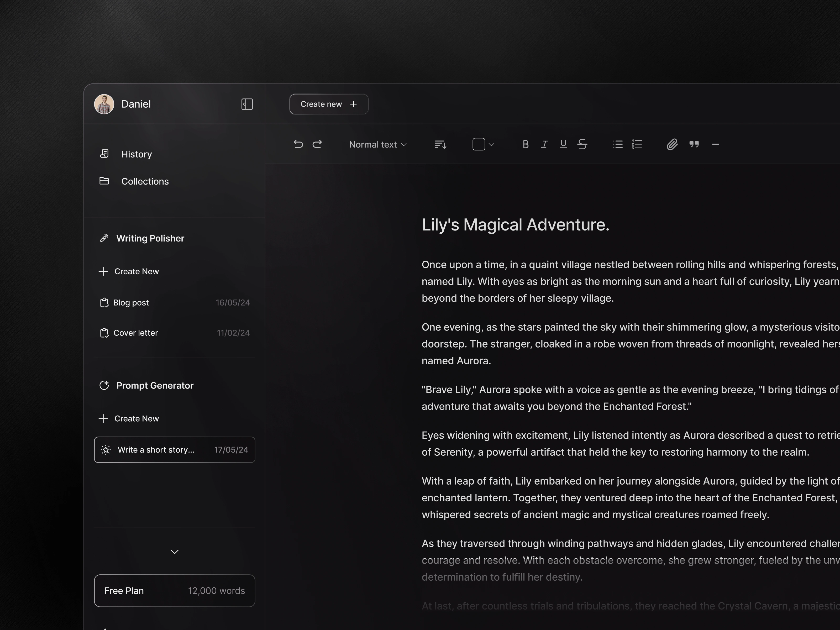Viewport: 840px width, 630px height.
Task: Click the paragraph starting 'Once upon a time'
Action: [630, 281]
